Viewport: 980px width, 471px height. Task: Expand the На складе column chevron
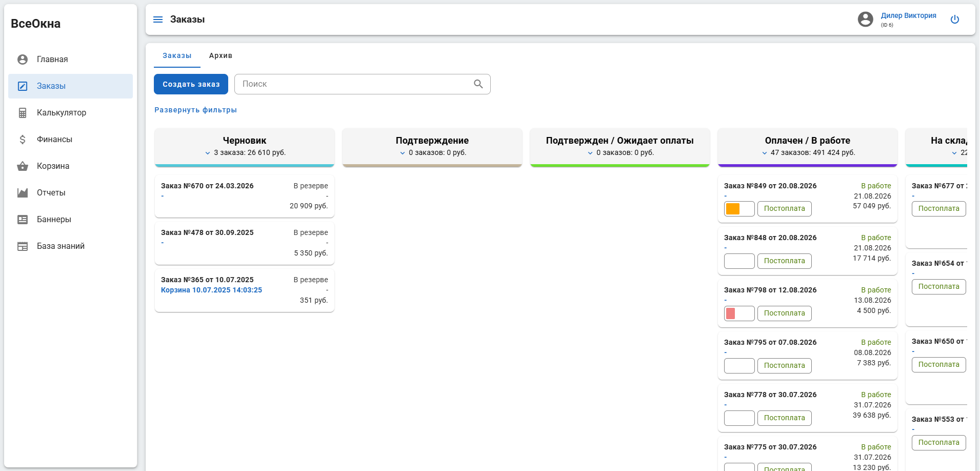pos(954,153)
